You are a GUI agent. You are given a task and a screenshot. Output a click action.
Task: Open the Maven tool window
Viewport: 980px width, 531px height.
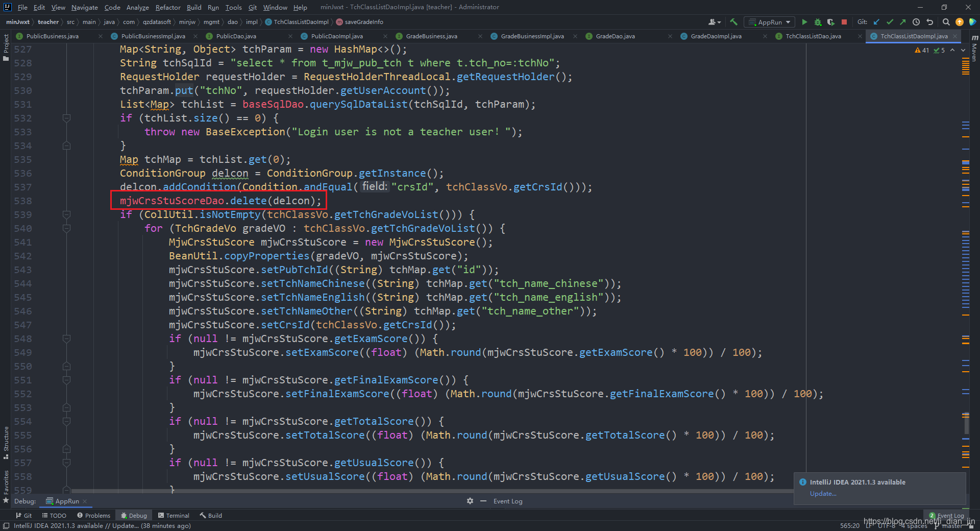(x=974, y=47)
